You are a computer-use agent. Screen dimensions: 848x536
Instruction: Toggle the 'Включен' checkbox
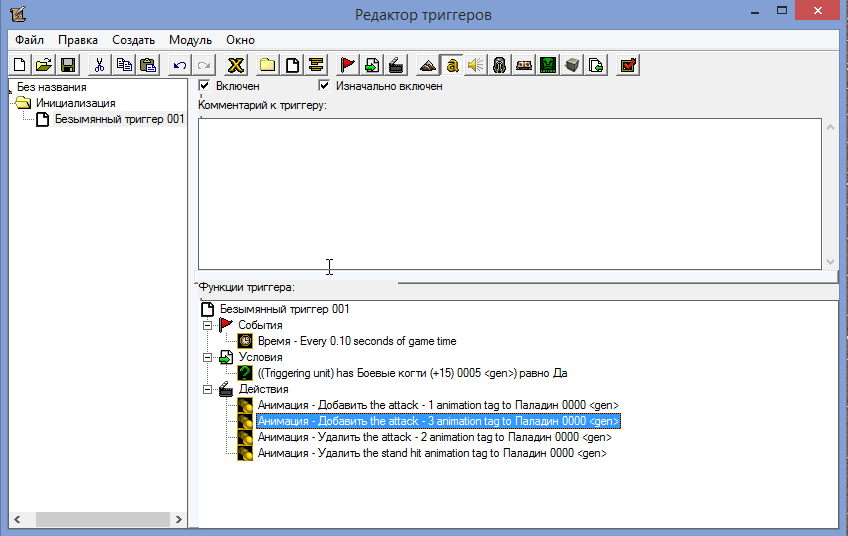204,85
